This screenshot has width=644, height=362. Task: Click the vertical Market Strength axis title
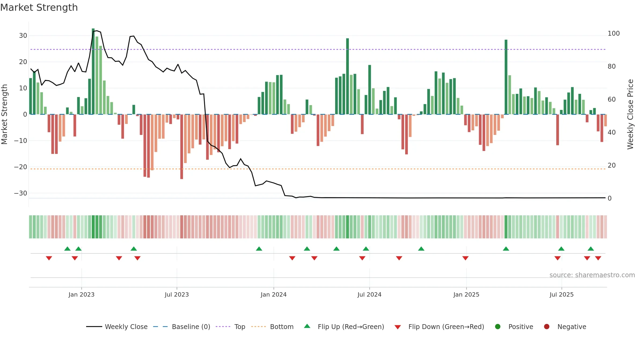(x=5, y=114)
